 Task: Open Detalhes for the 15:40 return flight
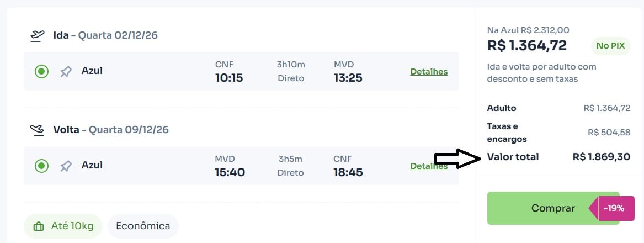tap(429, 166)
